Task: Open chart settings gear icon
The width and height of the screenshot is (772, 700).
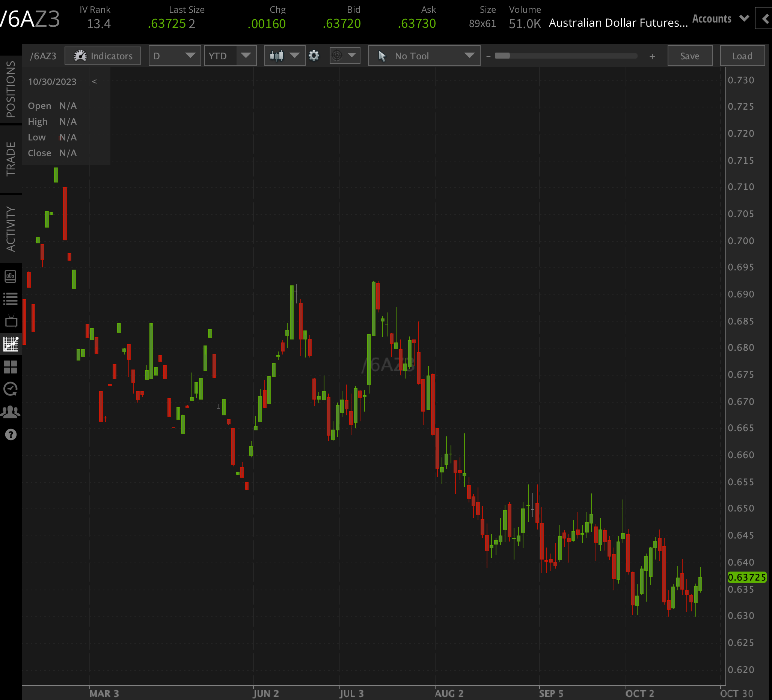Action: point(314,56)
